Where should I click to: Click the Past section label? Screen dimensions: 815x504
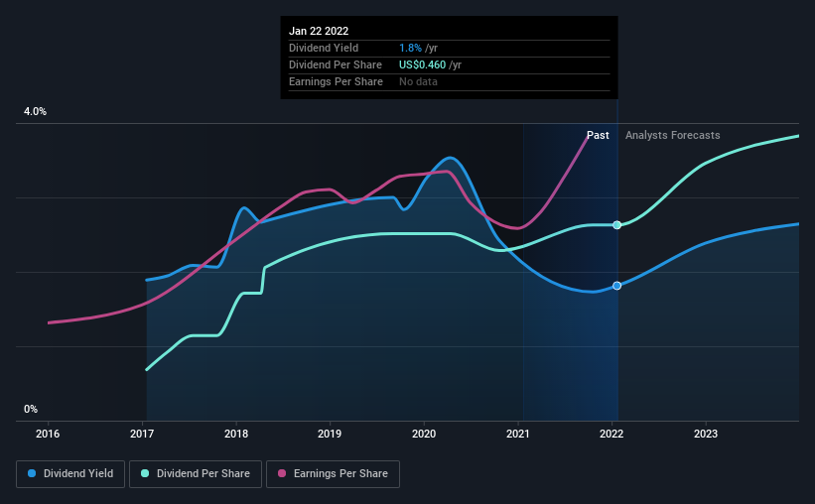pyautogui.click(x=598, y=135)
